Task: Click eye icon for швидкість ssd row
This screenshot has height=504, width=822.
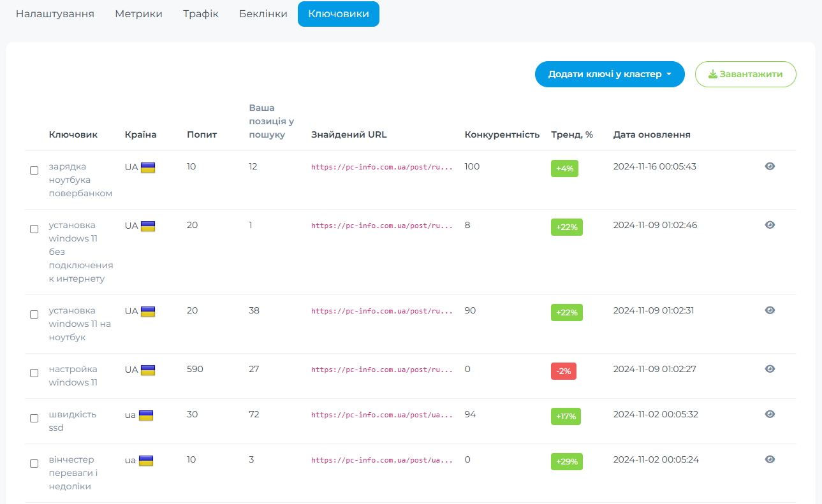Action: point(770,414)
